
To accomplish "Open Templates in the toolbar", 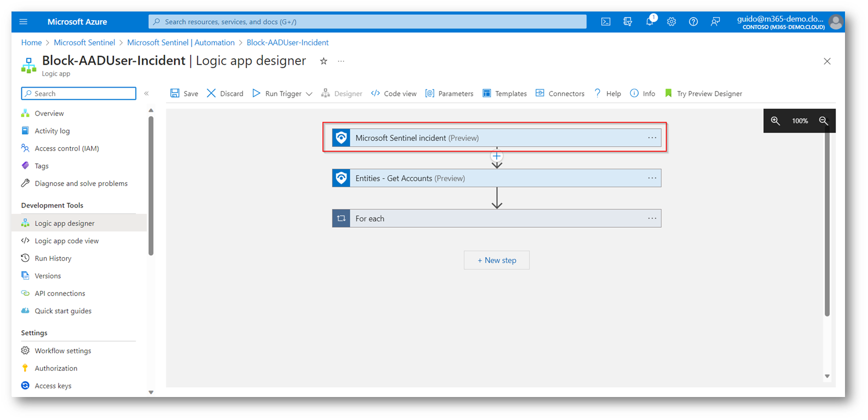I will [504, 94].
